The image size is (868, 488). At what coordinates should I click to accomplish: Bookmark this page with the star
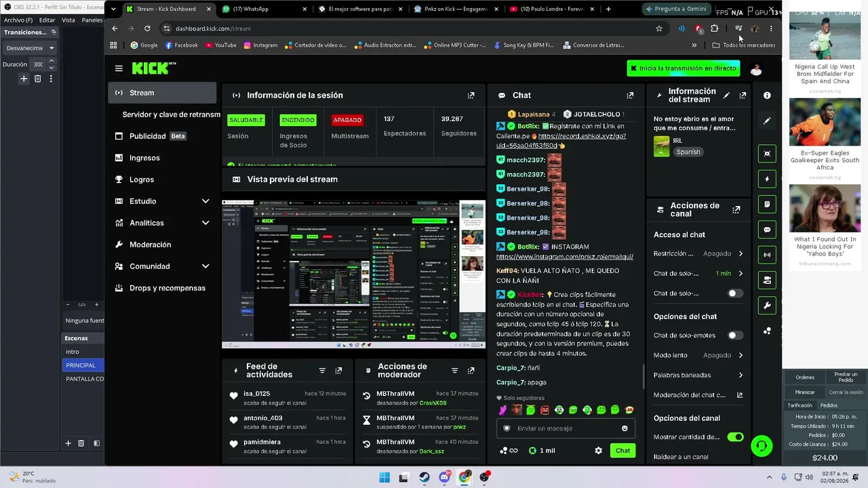658,28
